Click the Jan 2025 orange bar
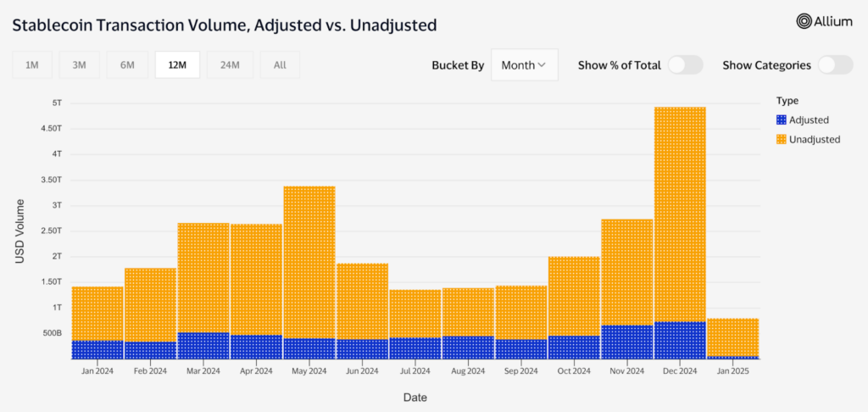The image size is (868, 412). (x=733, y=337)
